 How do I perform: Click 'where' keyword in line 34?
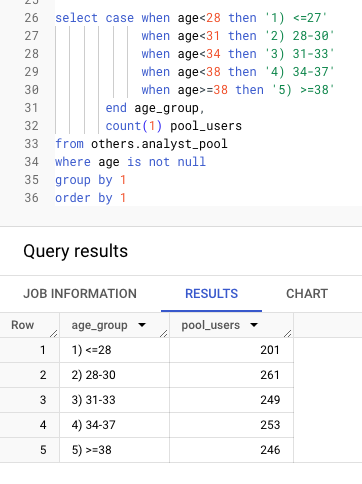73,162
